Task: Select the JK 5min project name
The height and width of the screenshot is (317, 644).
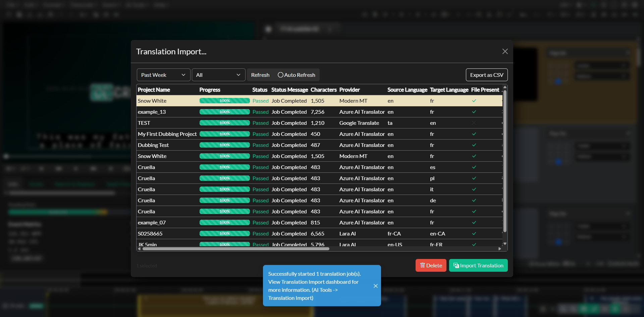Action: (148, 244)
